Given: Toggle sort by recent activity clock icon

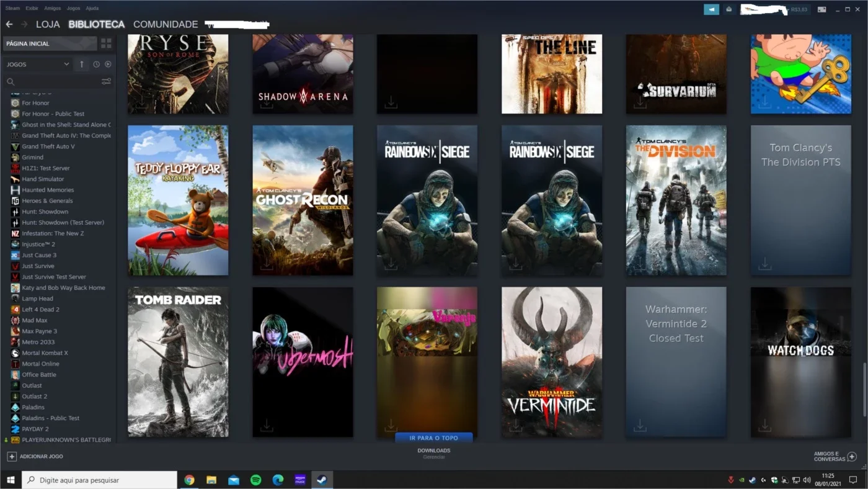Looking at the screenshot, I should tap(96, 64).
